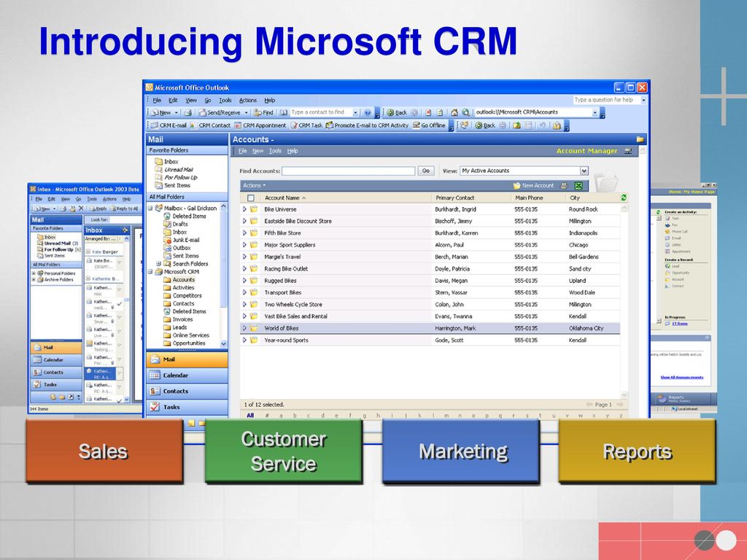Click the Find toolbar button

263,112
